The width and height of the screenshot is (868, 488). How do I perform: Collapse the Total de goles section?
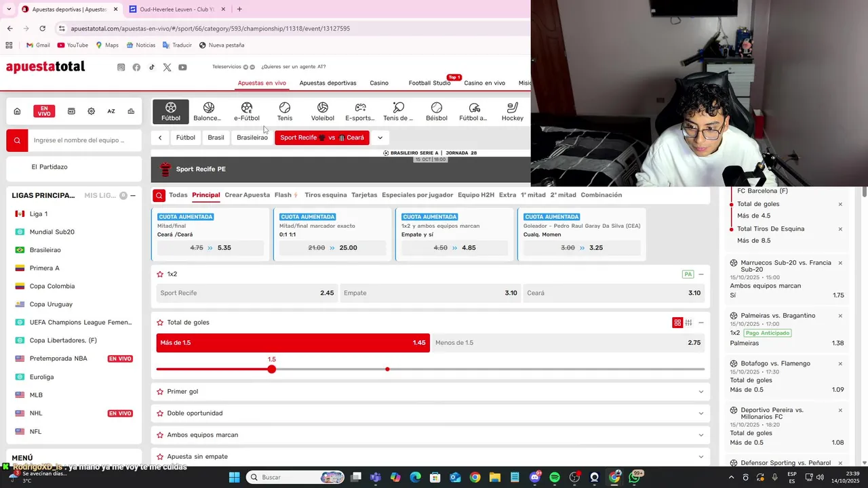[x=701, y=323]
